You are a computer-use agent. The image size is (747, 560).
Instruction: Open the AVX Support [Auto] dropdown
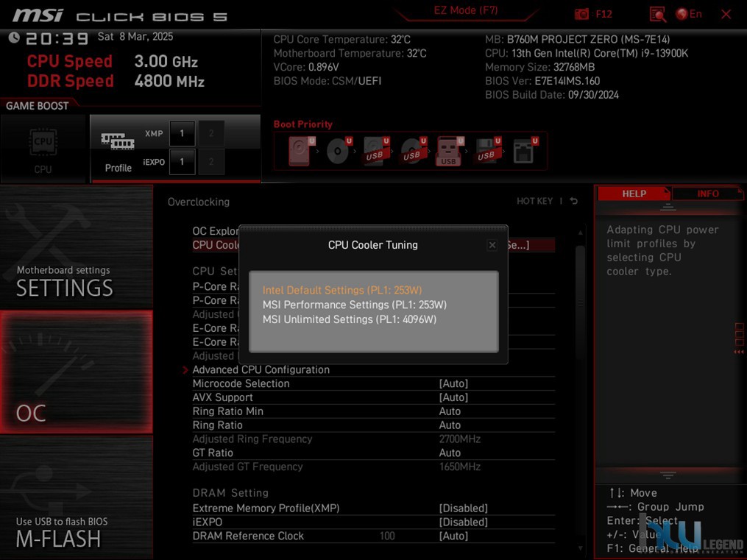point(453,397)
